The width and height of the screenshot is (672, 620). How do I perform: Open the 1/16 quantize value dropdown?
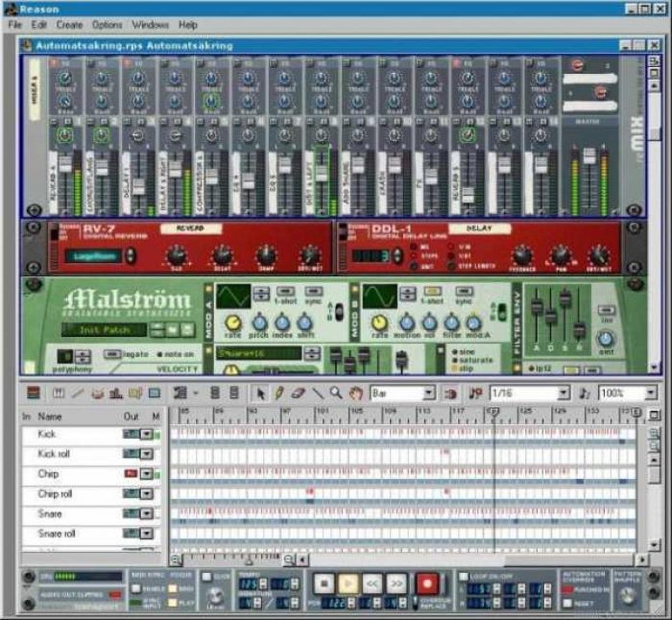(x=564, y=393)
